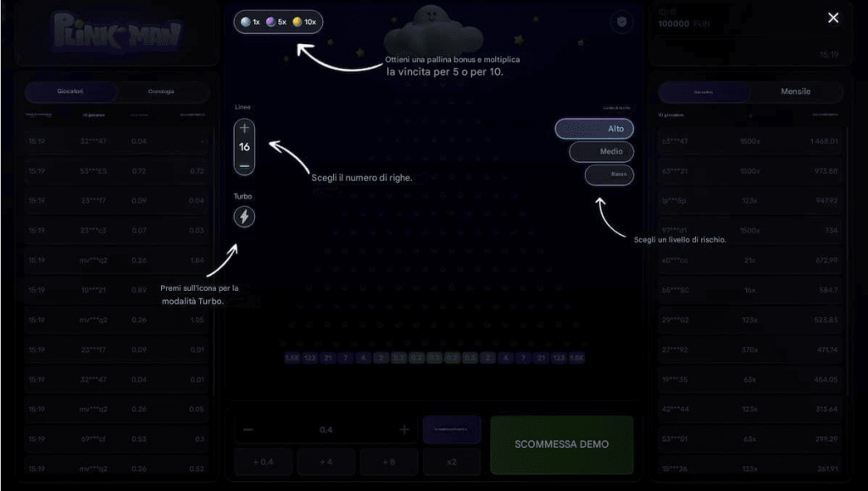Screen dimensions: 868x491
Task: Click the minus icon below Linee value 16
Action: click(x=244, y=166)
